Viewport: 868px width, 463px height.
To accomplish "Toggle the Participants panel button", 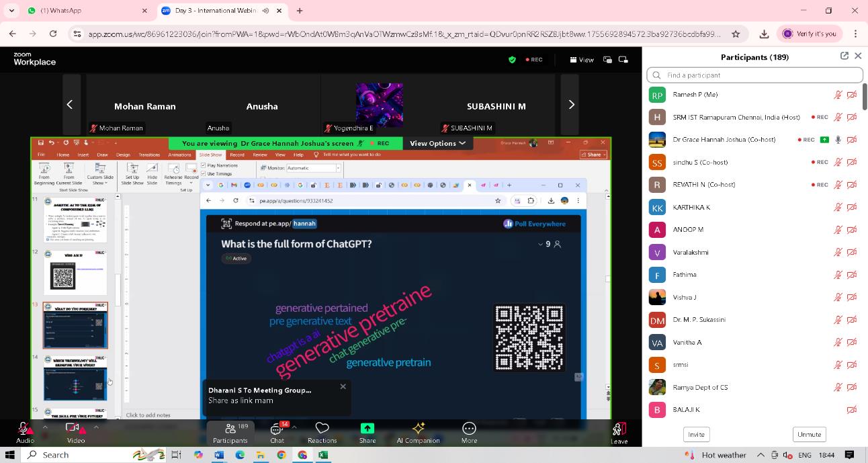I will [230, 433].
